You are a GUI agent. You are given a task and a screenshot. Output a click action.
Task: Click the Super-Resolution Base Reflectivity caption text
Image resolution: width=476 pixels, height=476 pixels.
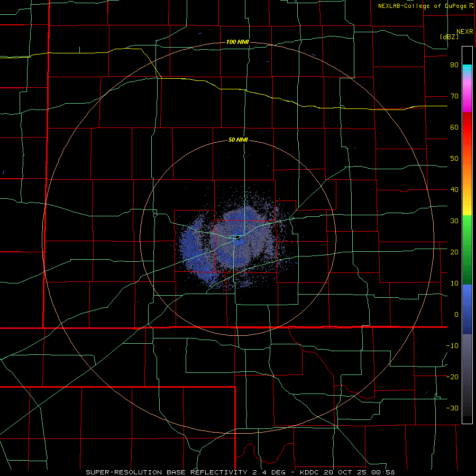pyautogui.click(x=240, y=472)
